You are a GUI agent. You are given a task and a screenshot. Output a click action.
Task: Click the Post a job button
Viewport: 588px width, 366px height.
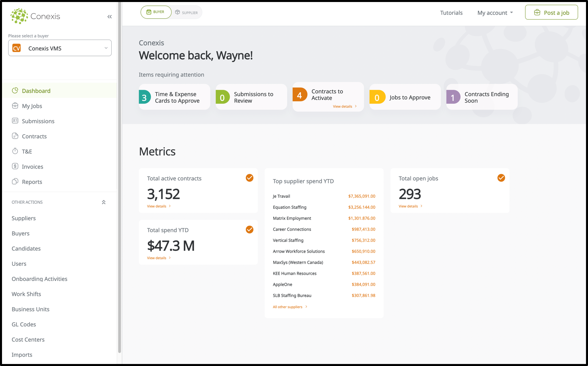coord(551,12)
